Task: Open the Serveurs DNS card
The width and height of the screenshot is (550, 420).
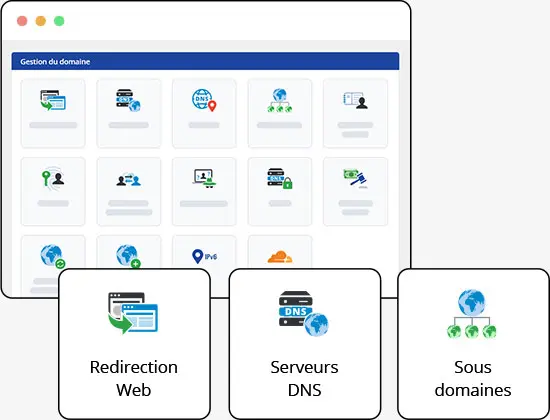Action: [x=304, y=344]
